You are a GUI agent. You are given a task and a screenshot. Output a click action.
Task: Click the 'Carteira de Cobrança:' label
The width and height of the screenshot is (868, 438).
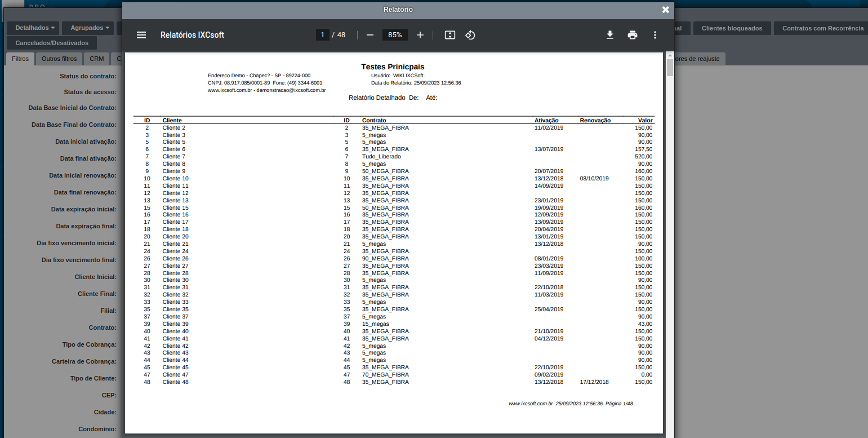coord(84,361)
